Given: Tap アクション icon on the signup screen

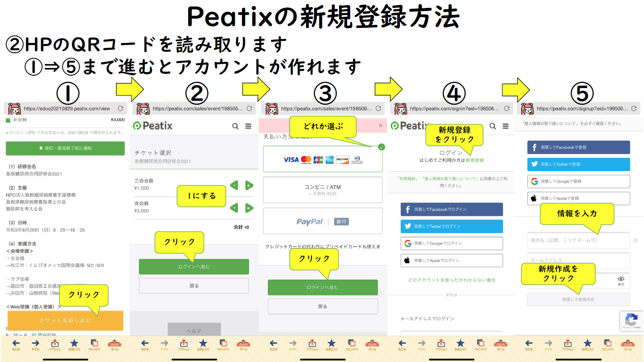Looking at the screenshot, I should point(568,345).
